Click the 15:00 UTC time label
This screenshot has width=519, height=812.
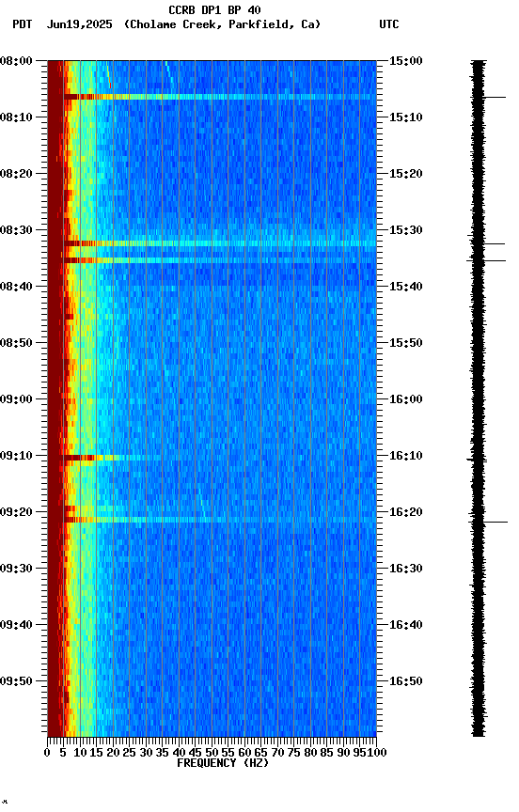[405, 61]
